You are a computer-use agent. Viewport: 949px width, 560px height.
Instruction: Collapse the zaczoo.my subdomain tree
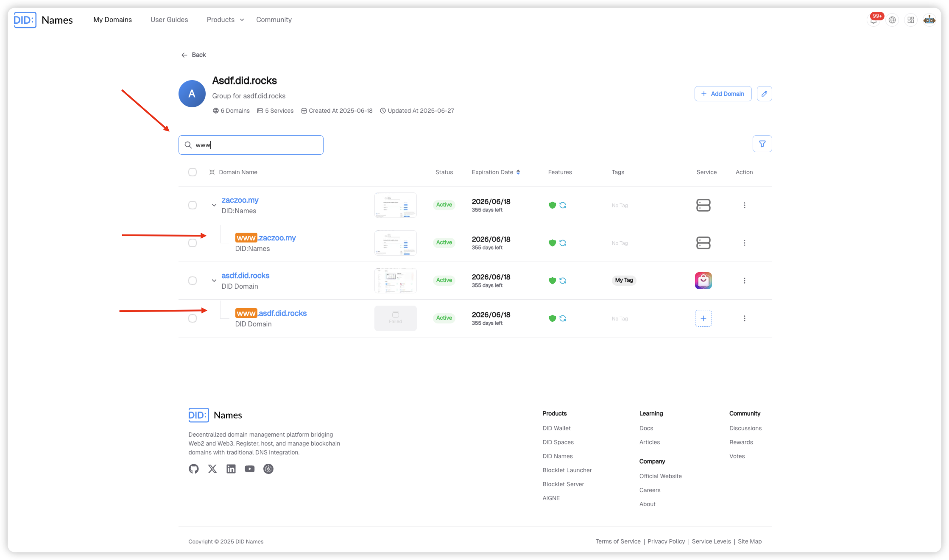[x=214, y=205]
